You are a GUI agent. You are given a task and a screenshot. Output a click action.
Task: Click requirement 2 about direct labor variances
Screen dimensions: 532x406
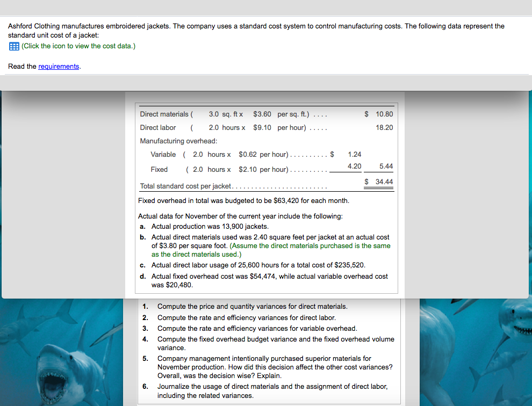tap(246, 318)
